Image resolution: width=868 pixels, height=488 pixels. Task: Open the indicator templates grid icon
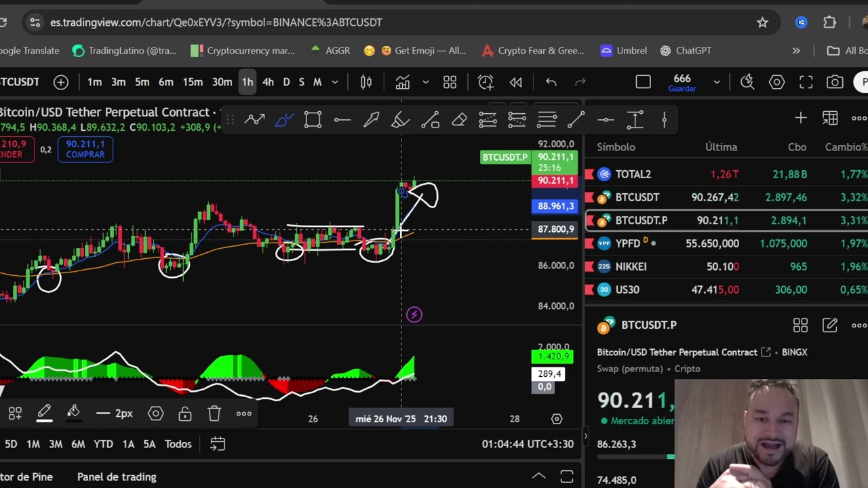pos(450,82)
